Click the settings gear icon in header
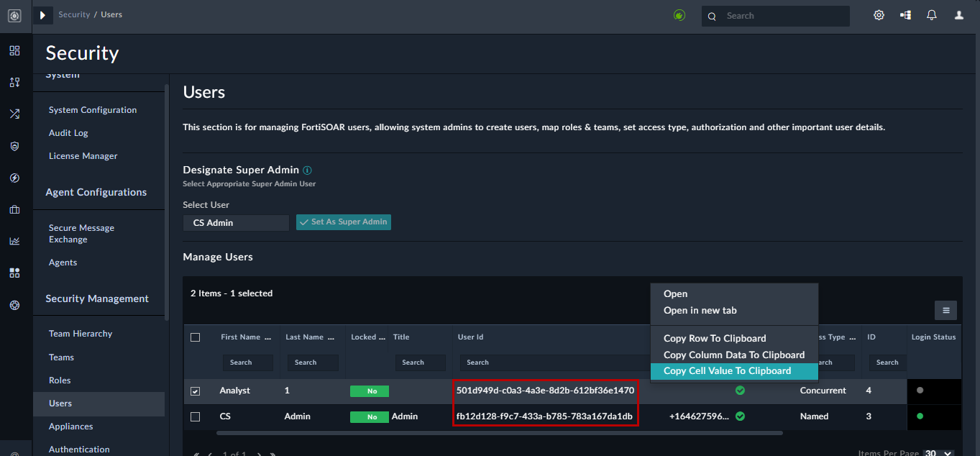 tap(879, 15)
